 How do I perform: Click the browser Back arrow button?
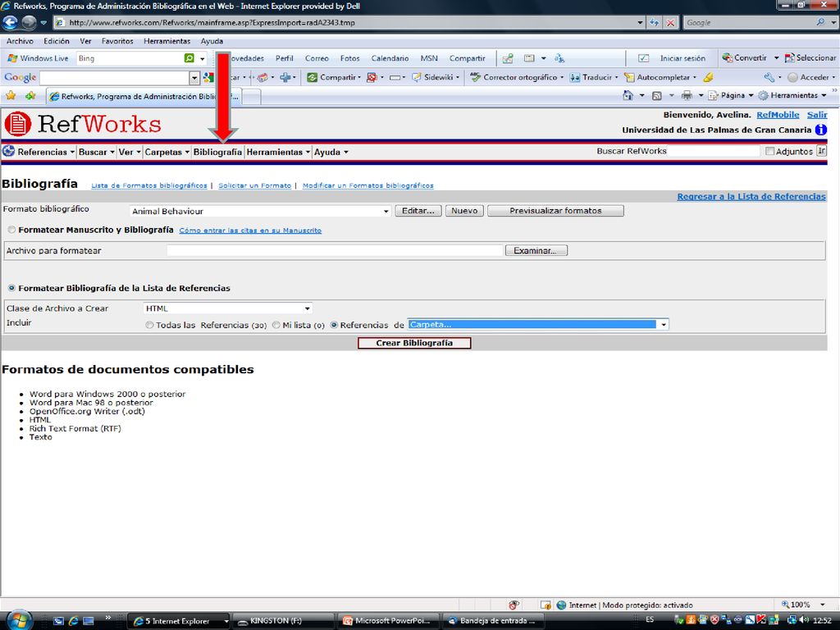[10, 22]
